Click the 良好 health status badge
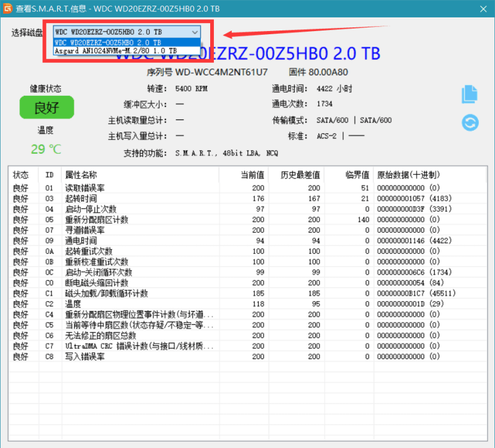The width and height of the screenshot is (495, 448). pyautogui.click(x=47, y=108)
